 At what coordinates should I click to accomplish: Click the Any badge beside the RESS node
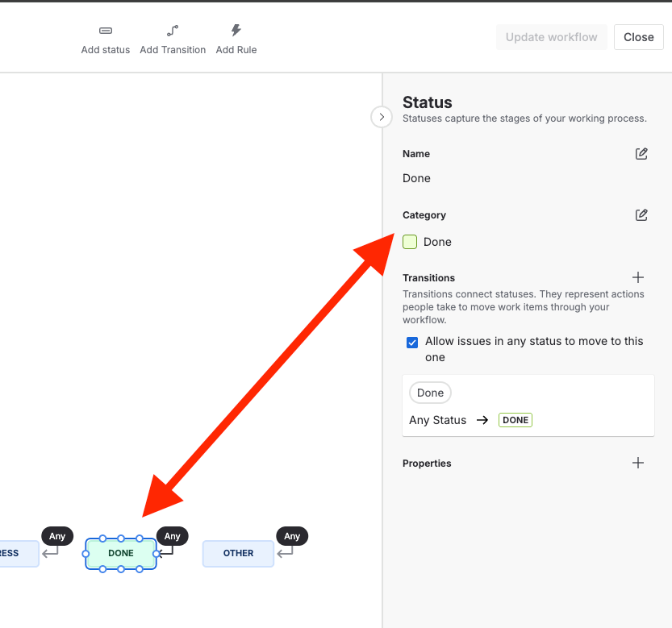(x=57, y=536)
